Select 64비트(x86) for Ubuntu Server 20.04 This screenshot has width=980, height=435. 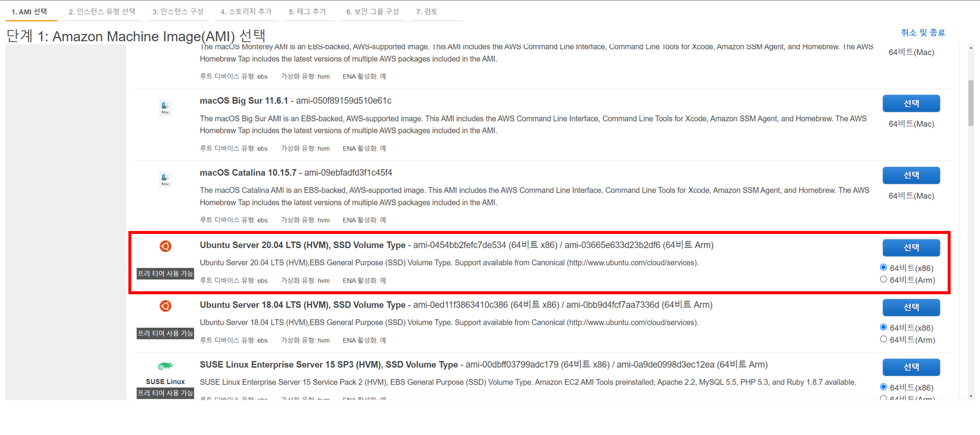[x=883, y=267]
